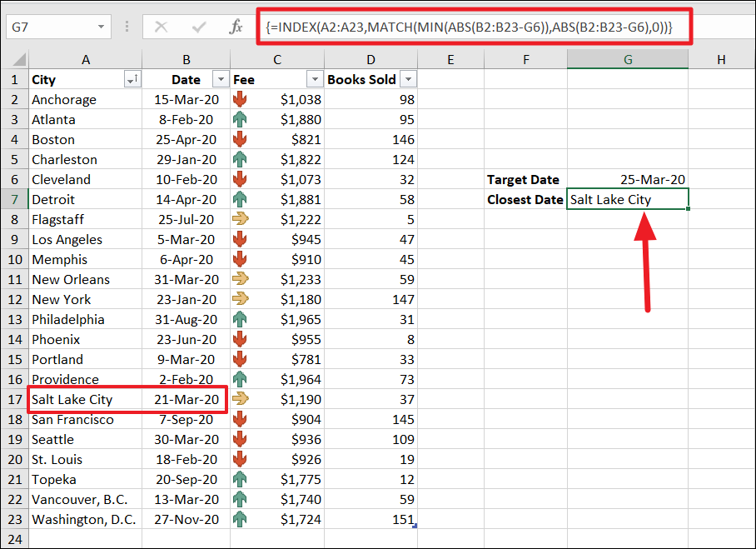Click the green up arrow beside Detroit's fee

click(x=241, y=199)
